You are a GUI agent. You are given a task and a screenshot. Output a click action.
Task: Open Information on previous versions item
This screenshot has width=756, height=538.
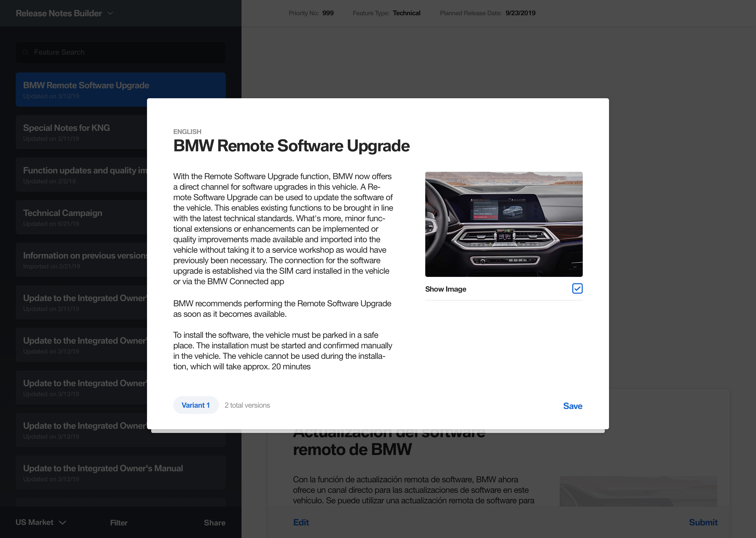click(x=81, y=260)
